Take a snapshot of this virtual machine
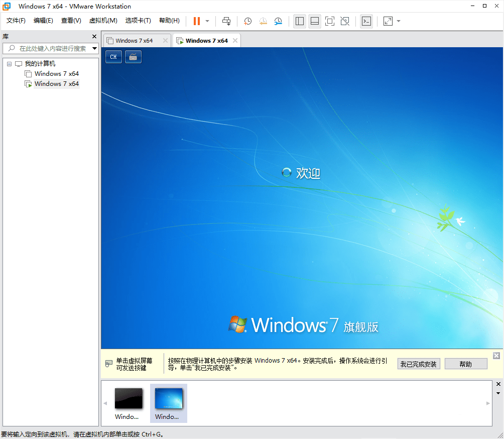The image size is (504, 439). (x=247, y=21)
